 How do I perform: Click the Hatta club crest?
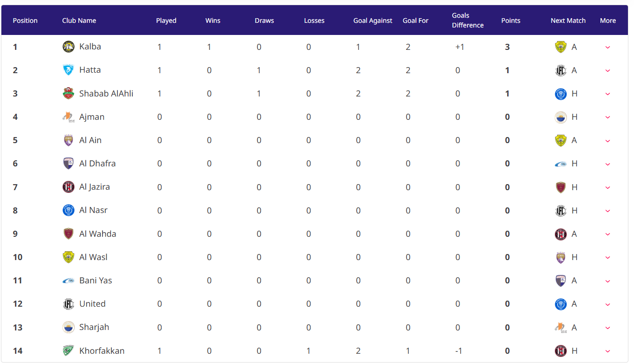tap(69, 70)
